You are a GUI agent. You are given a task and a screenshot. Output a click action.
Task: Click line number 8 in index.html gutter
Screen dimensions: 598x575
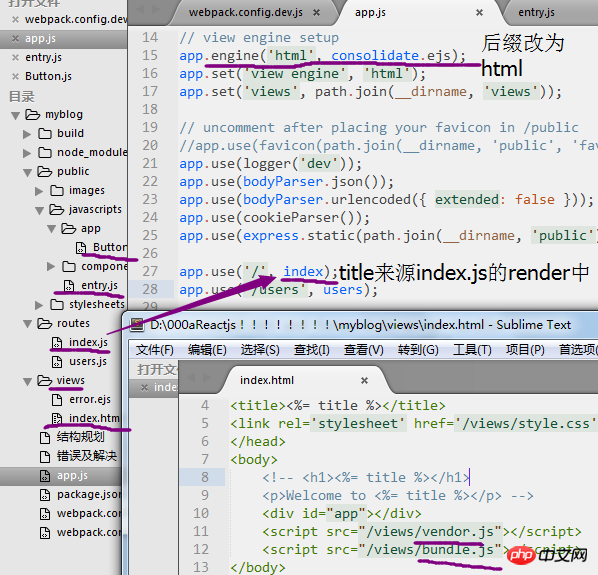205,477
